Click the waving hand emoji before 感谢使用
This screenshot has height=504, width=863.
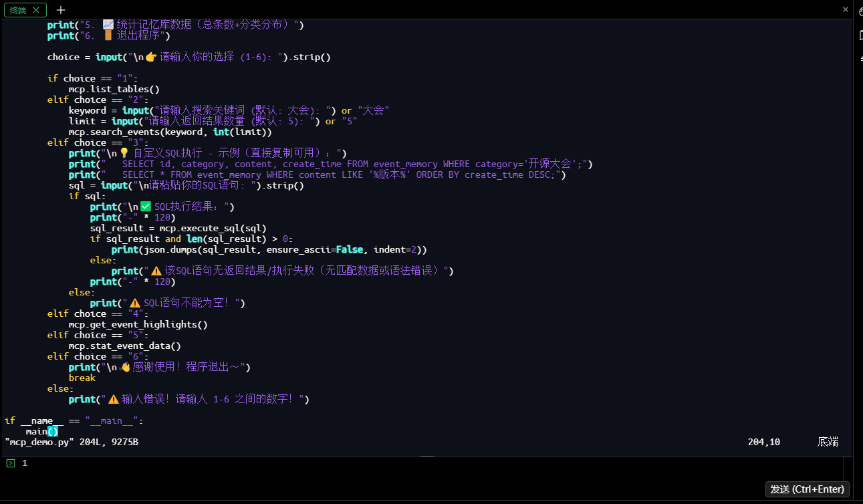(125, 367)
